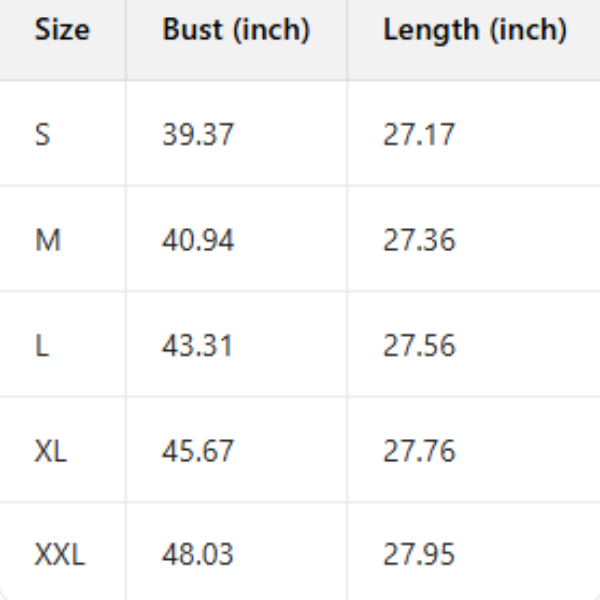Select the M size cell
The image size is (600, 600).
click(x=47, y=240)
